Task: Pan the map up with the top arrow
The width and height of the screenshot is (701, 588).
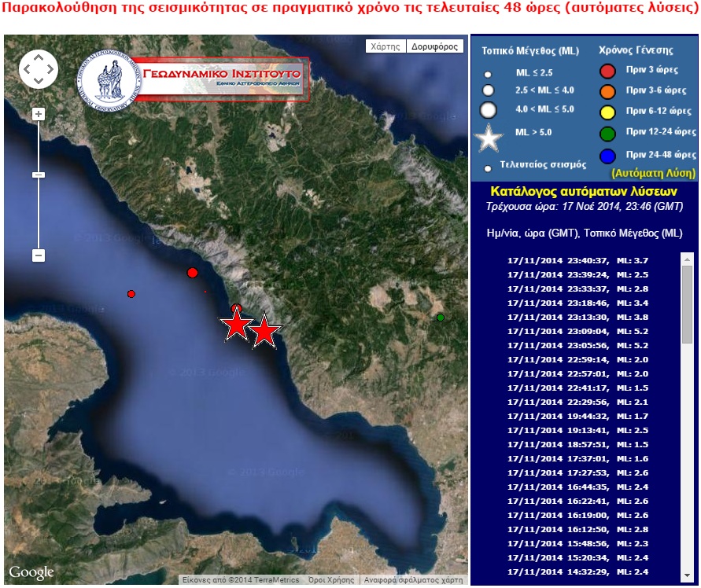Action: 39,57
